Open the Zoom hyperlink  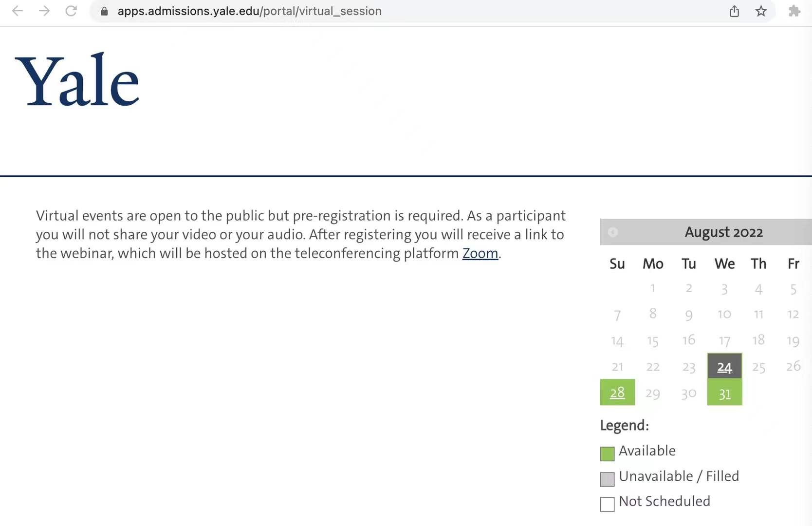tap(480, 253)
